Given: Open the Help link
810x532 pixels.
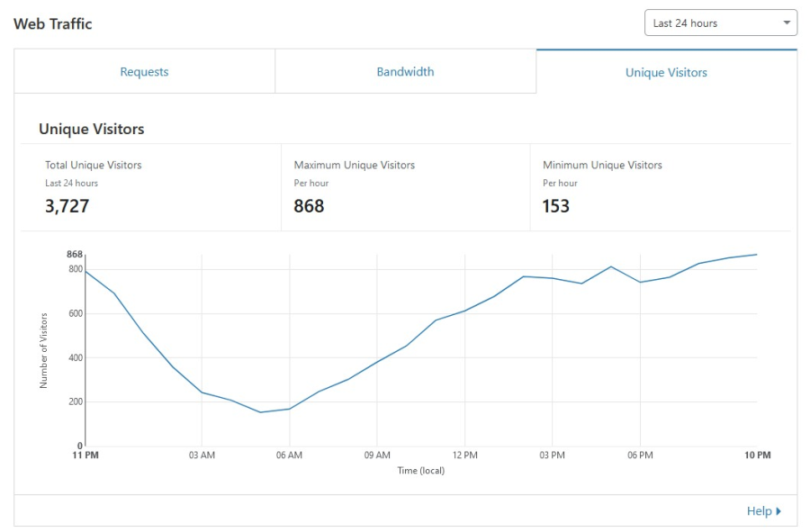Looking at the screenshot, I should pyautogui.click(x=759, y=511).
